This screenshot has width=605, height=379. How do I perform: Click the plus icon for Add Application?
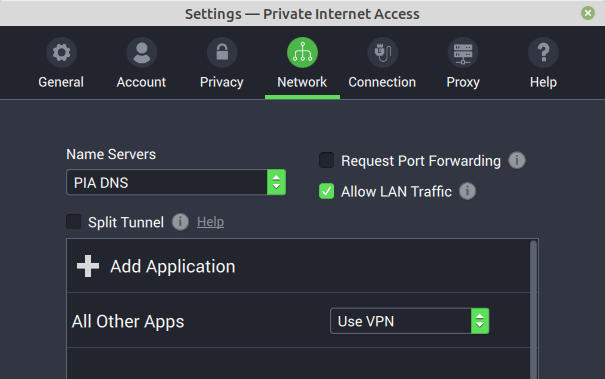(88, 266)
